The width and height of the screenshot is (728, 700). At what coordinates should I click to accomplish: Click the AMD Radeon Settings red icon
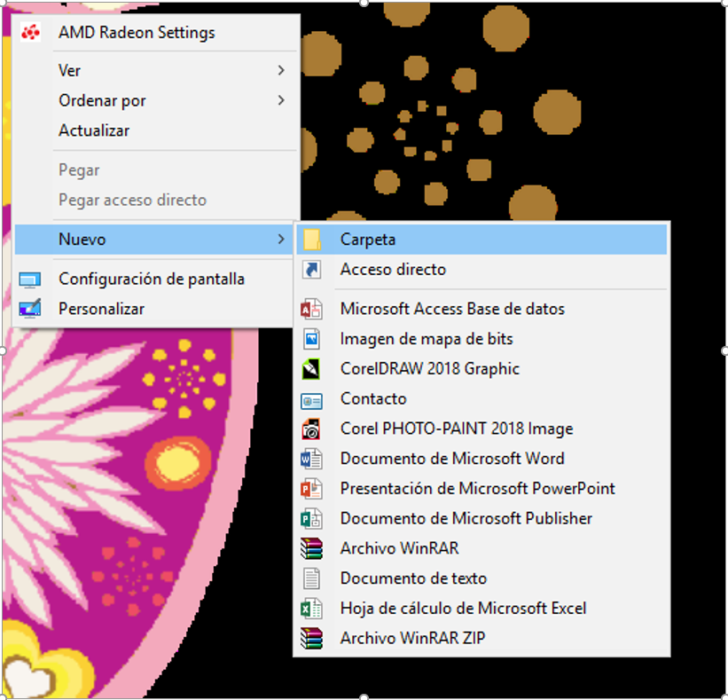(x=30, y=33)
